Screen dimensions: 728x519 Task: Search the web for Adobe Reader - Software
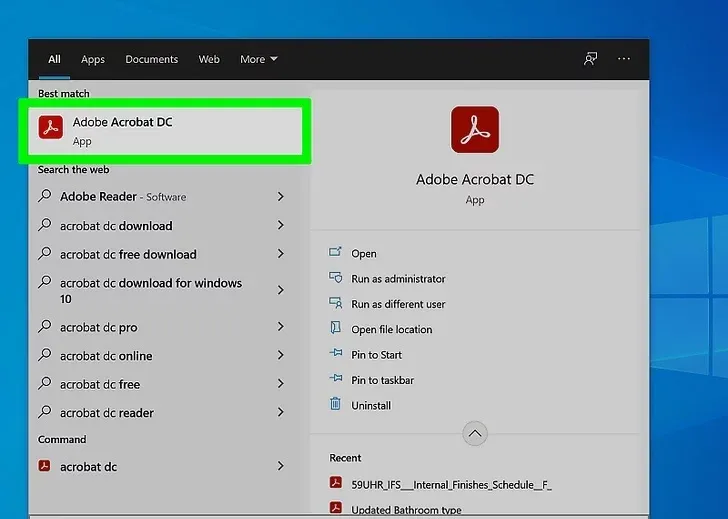point(123,197)
